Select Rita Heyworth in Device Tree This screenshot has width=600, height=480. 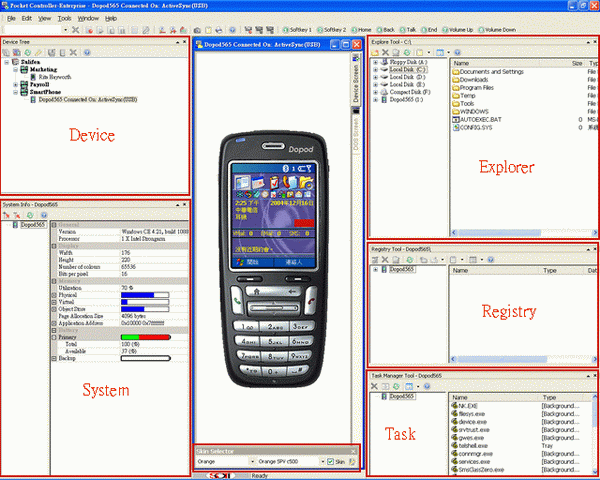point(55,77)
